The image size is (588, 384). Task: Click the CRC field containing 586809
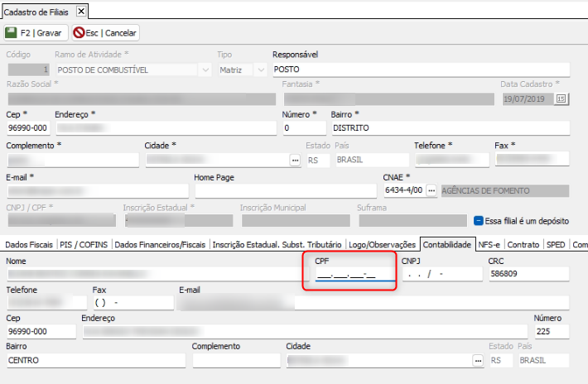click(528, 275)
